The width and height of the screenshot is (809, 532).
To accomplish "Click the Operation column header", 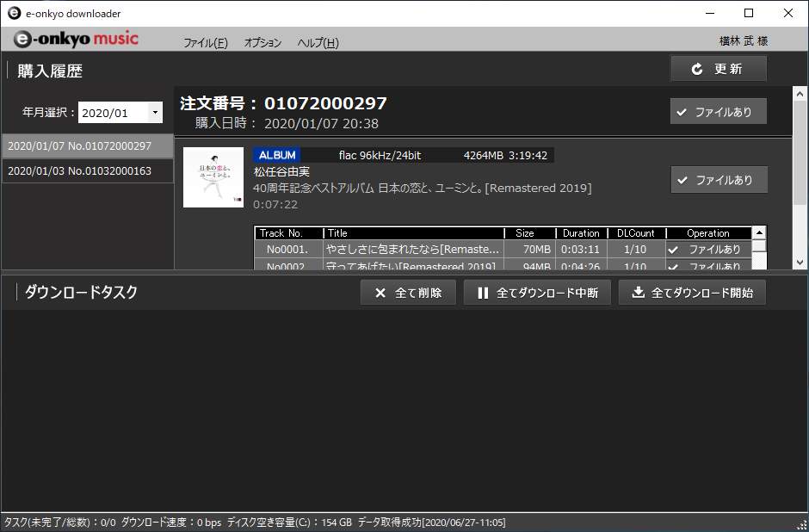I will (x=708, y=233).
